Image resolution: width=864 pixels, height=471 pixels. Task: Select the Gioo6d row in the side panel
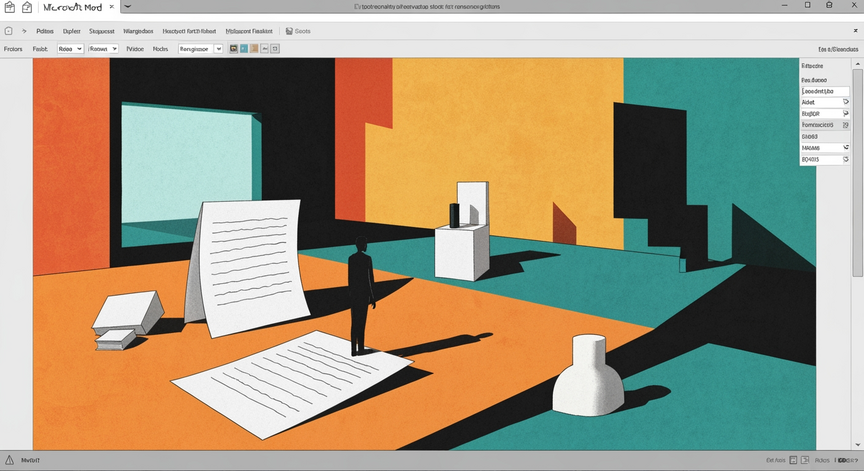825,137
